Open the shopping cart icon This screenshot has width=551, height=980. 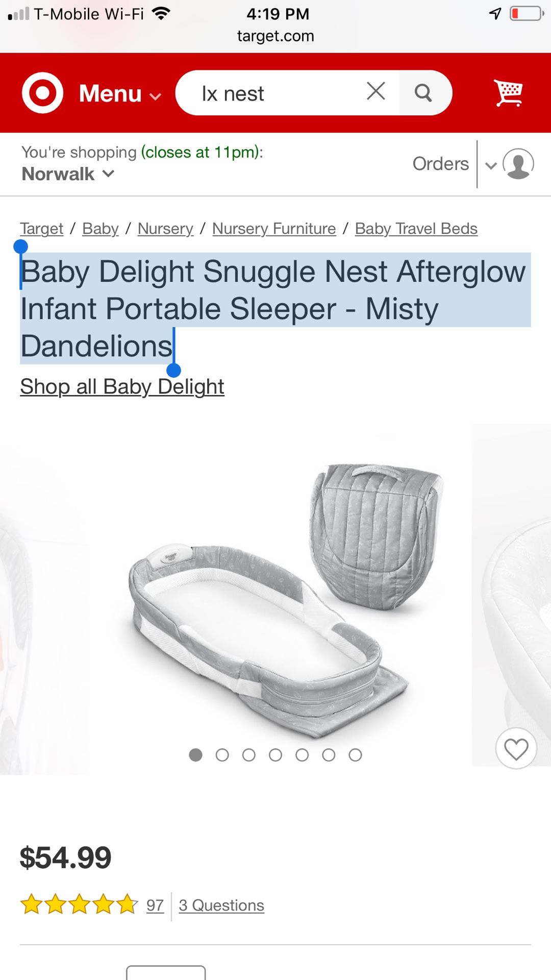tap(508, 93)
